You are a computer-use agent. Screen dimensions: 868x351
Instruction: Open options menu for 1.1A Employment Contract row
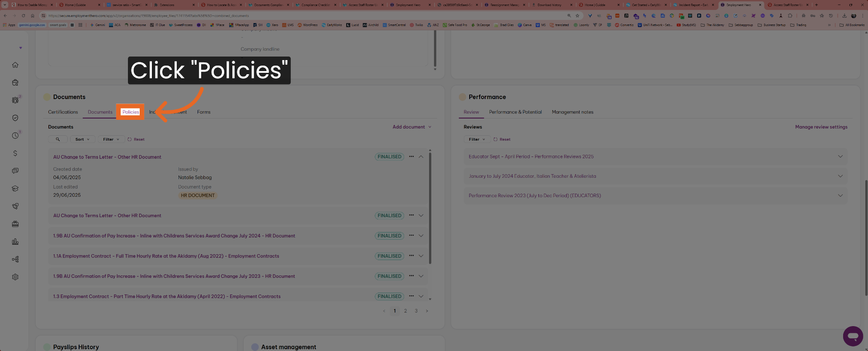[411, 256]
